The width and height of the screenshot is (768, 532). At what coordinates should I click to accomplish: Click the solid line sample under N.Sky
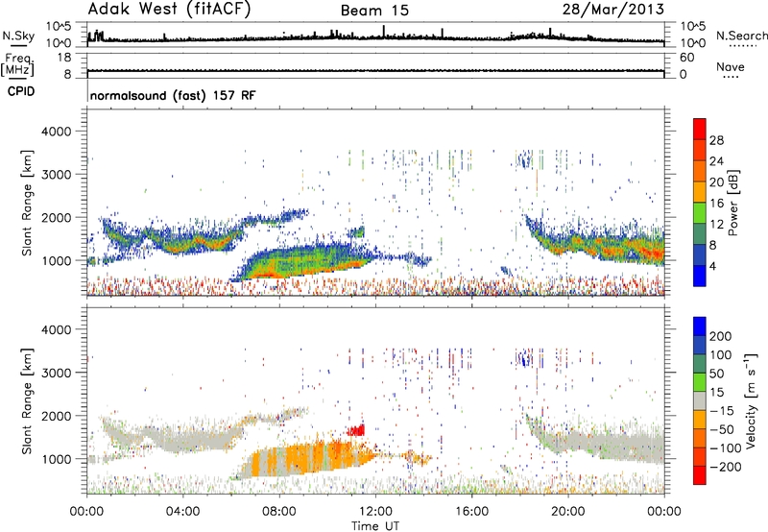pos(17,45)
